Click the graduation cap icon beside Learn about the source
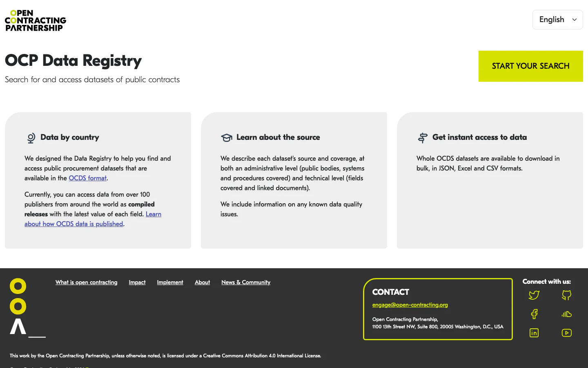588x368 pixels. pyautogui.click(x=227, y=138)
